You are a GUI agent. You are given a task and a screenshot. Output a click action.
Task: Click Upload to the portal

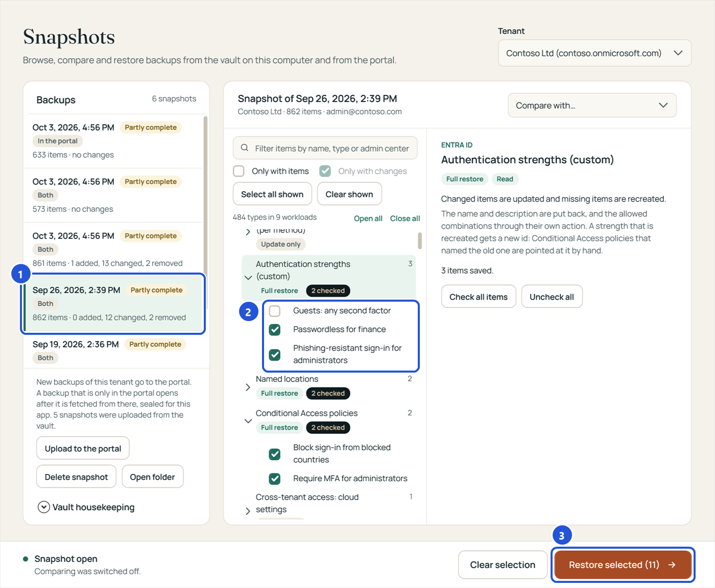point(83,448)
